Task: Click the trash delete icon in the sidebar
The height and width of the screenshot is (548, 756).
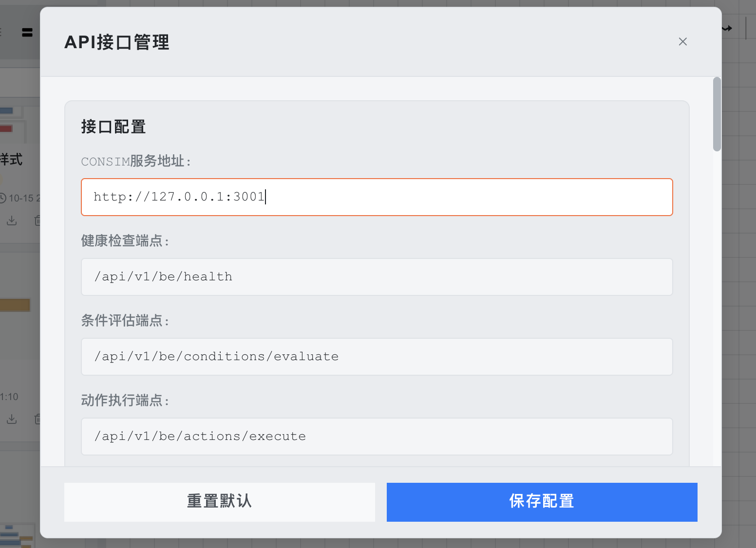Action: pos(39,220)
